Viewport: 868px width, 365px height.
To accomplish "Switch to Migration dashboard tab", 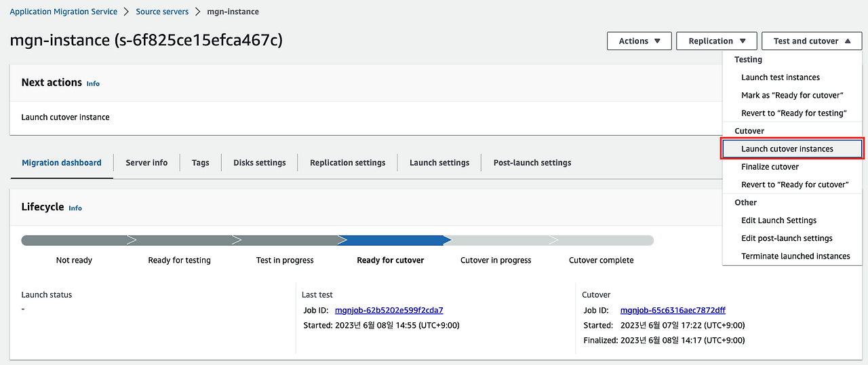I will pos(62,163).
